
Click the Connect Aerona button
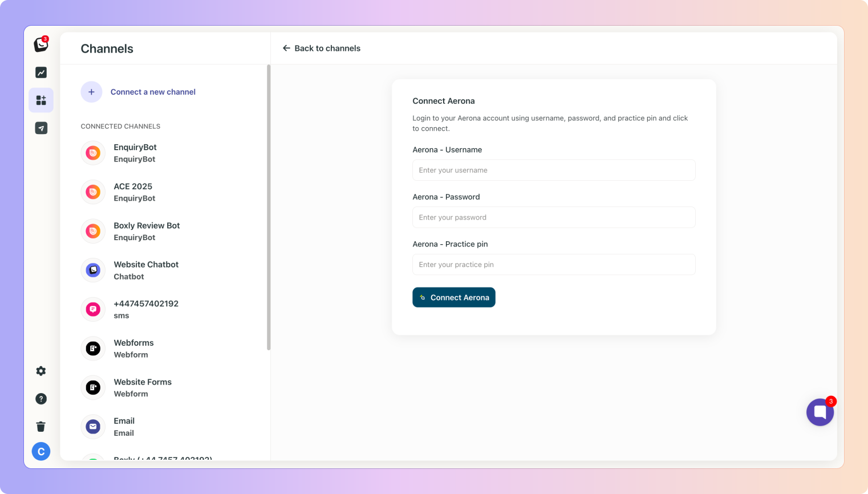click(454, 297)
